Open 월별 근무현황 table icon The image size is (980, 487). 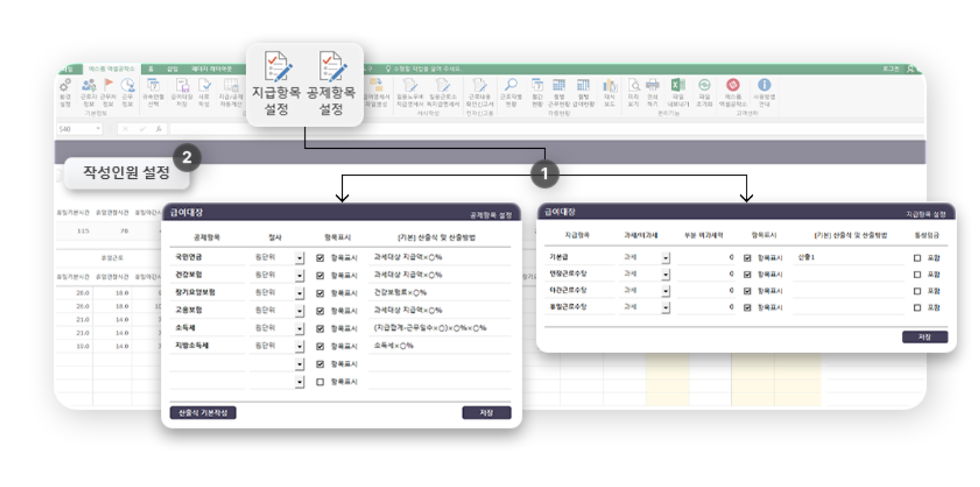pos(559,85)
